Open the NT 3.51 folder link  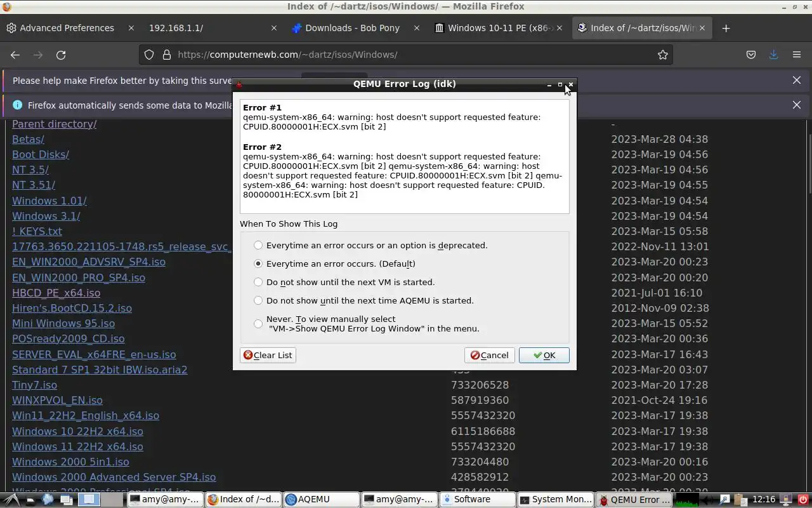[x=34, y=185]
